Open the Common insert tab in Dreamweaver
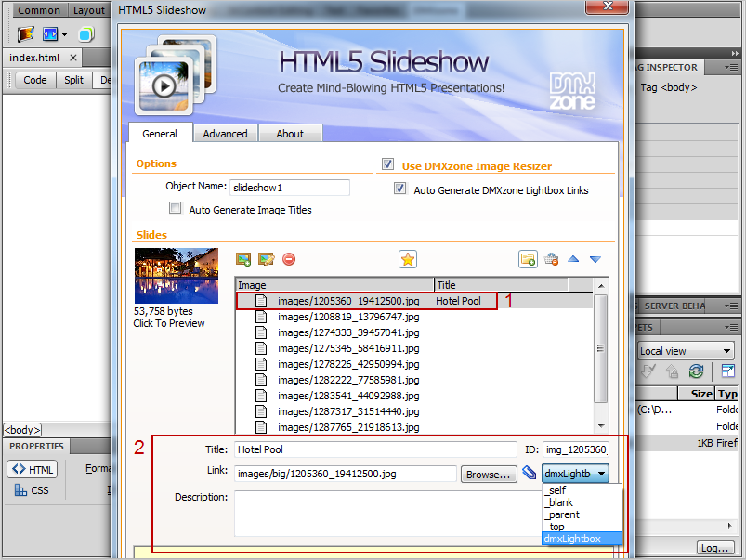This screenshot has height=560, width=746. pyautogui.click(x=39, y=10)
